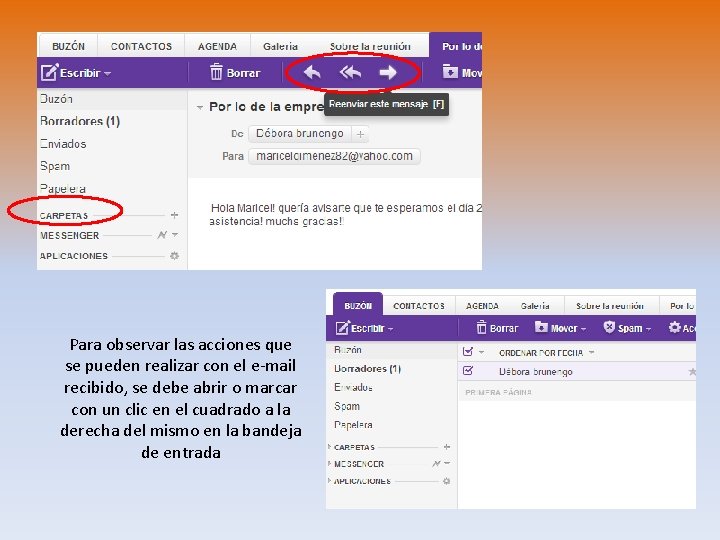The height and width of the screenshot is (540, 720).
Task: Click Borrar trash button in inbox-list view
Action: 497,328
